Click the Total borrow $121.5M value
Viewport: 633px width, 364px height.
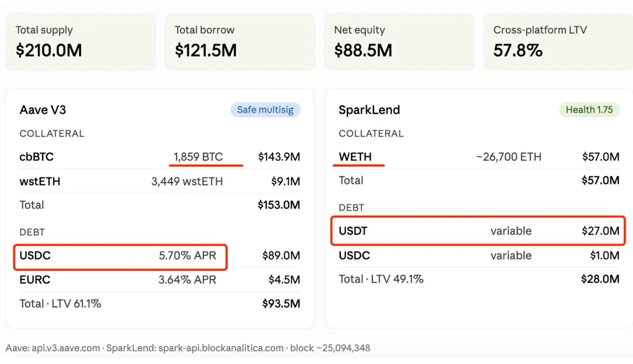pos(206,51)
